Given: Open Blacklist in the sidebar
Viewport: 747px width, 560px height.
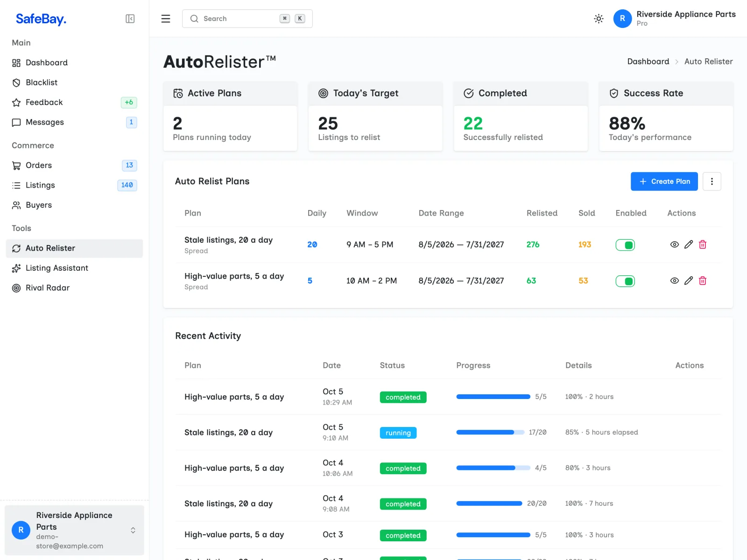Looking at the screenshot, I should pyautogui.click(x=74, y=83).
